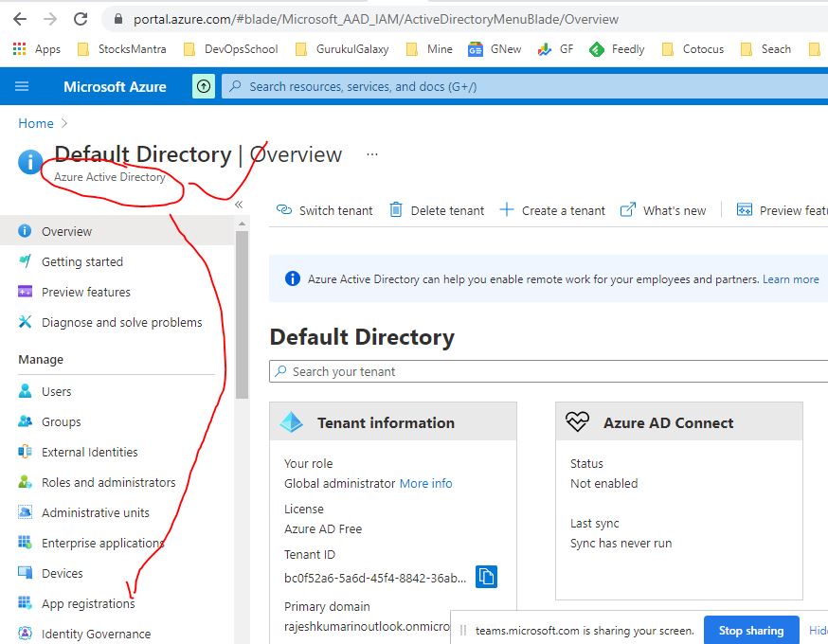828x644 pixels.
Task: Open Groups from the navigation menu
Action: 61,421
